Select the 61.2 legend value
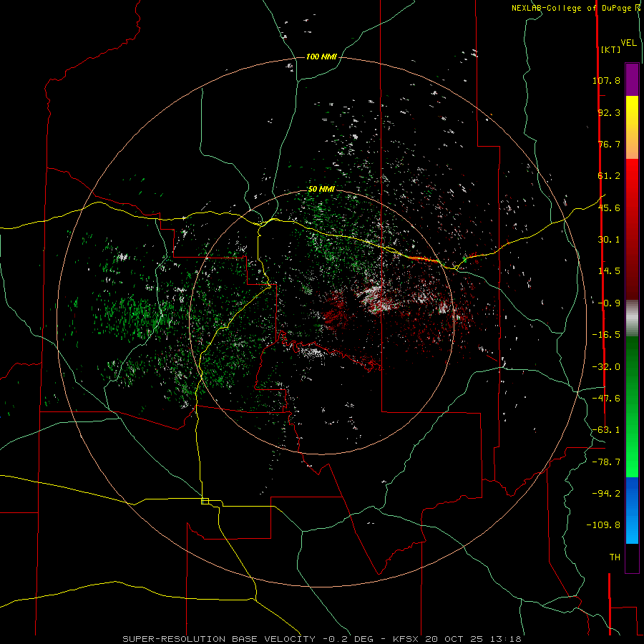 [x=609, y=176]
